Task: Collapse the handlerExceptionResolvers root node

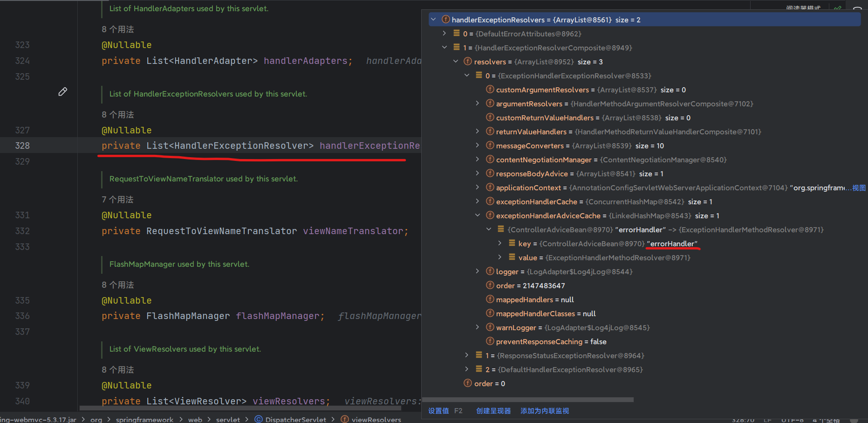Action: click(433, 20)
